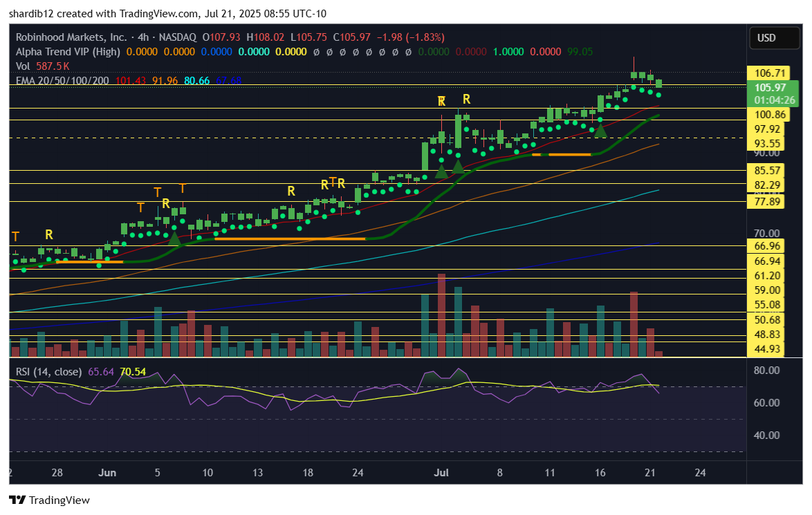Click the 99.05 Alpha Trend value
812x515 pixels.
click(x=580, y=52)
